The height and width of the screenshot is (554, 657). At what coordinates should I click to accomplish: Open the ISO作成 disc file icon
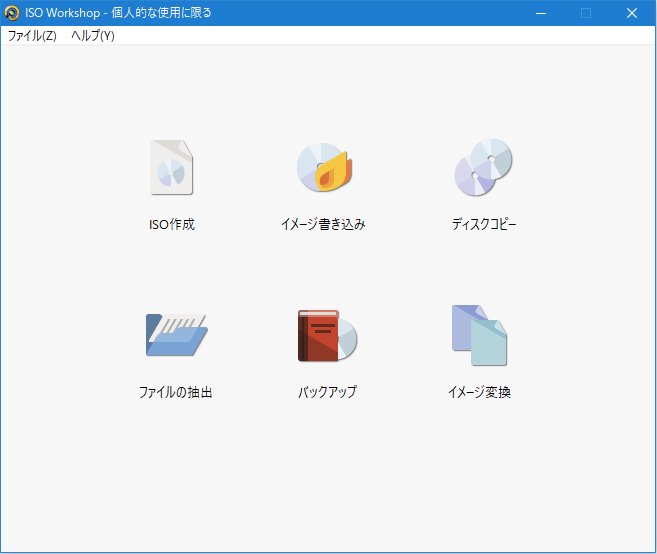click(x=172, y=168)
